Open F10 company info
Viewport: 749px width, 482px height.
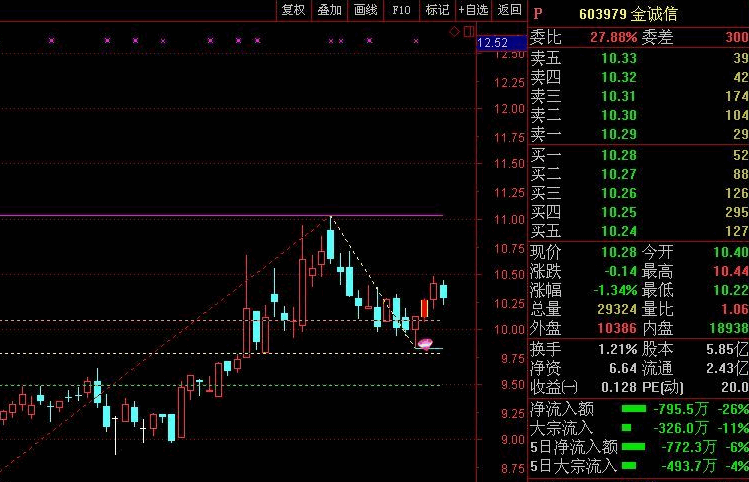click(401, 10)
